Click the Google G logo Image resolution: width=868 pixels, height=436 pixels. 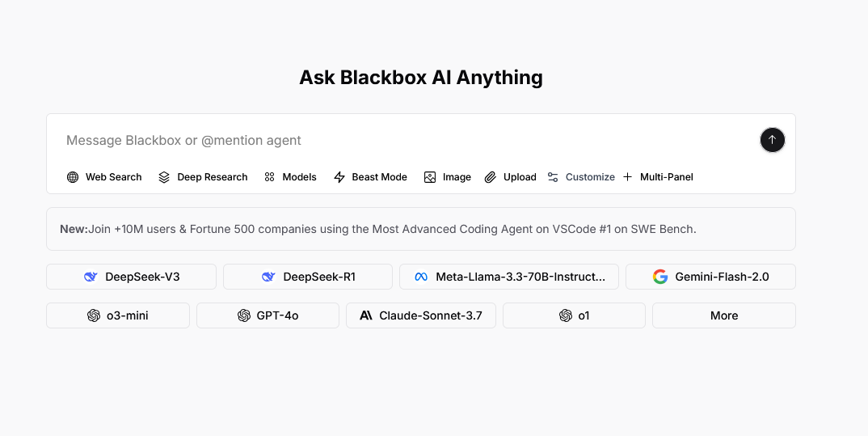pos(659,277)
